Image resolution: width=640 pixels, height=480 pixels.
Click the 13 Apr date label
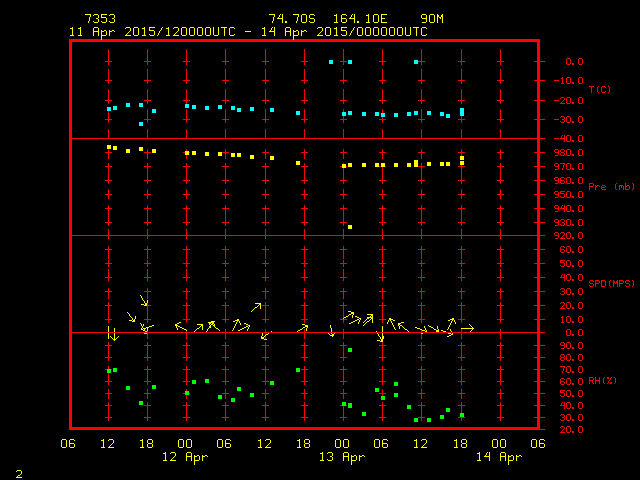point(341,457)
